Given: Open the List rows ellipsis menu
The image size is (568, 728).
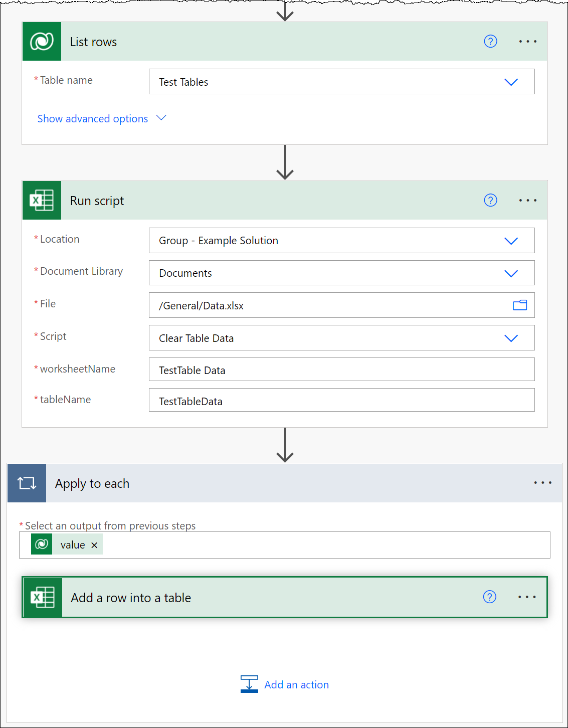Looking at the screenshot, I should (x=527, y=42).
